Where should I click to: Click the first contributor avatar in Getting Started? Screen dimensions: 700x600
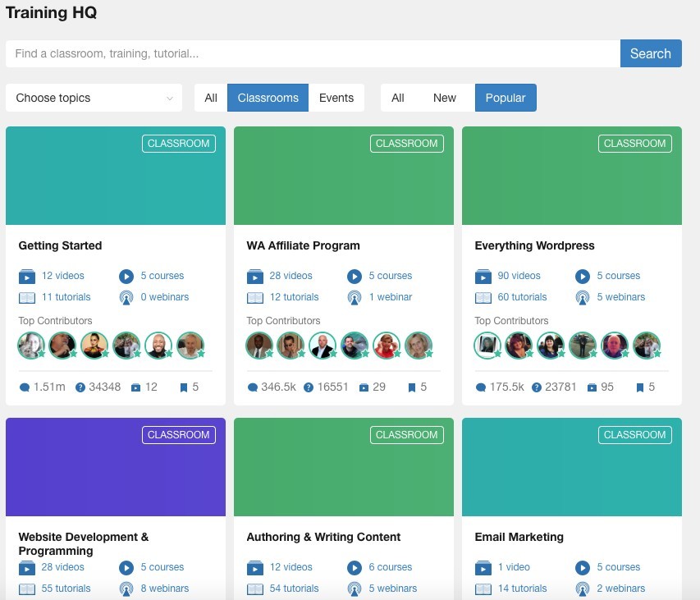pos(31,346)
